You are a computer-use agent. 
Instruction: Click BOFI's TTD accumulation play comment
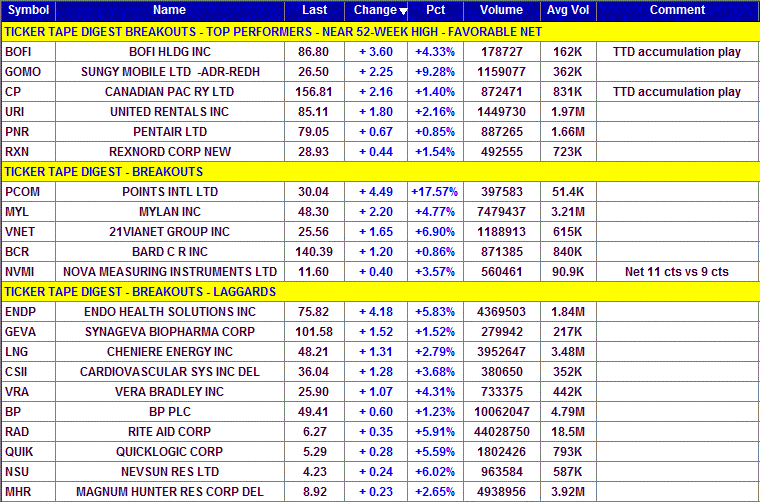point(677,52)
